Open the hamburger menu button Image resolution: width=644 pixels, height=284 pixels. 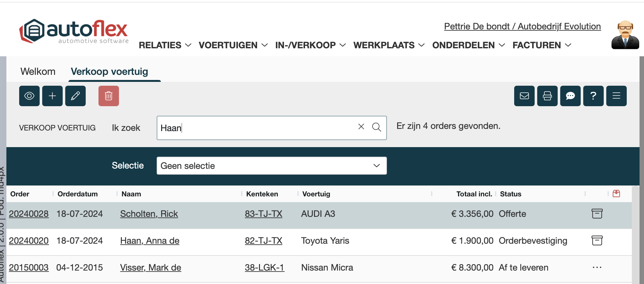click(617, 96)
